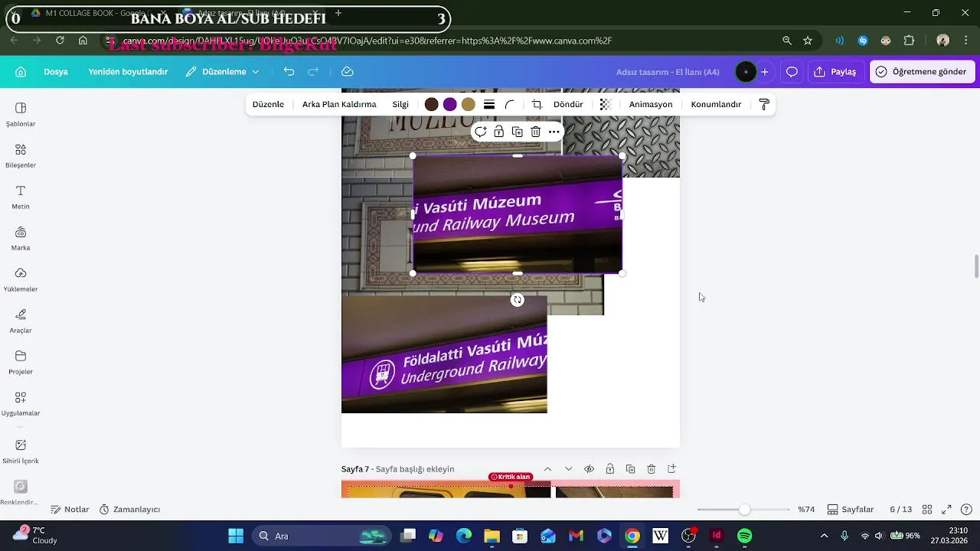The image size is (980, 551).
Task: Open the Marka panel
Action: pos(21,239)
